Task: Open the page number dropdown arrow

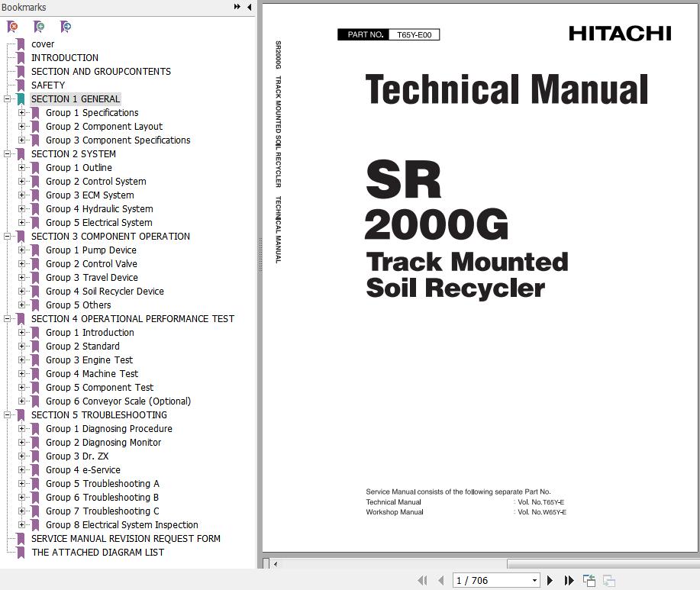Action: [x=534, y=580]
